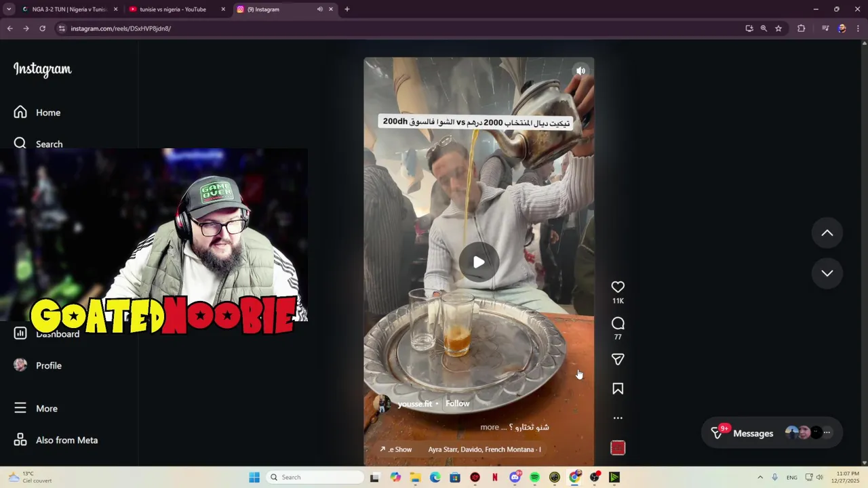Open a new browser tab
Viewport: 868px width, 488px height.
point(347,9)
